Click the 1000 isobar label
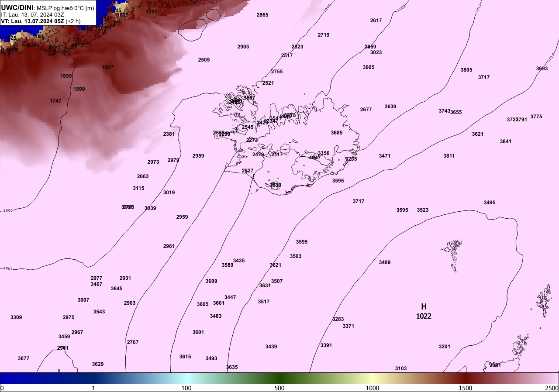Image resolution: width=559 pixels, height=392 pixels. coord(8,210)
